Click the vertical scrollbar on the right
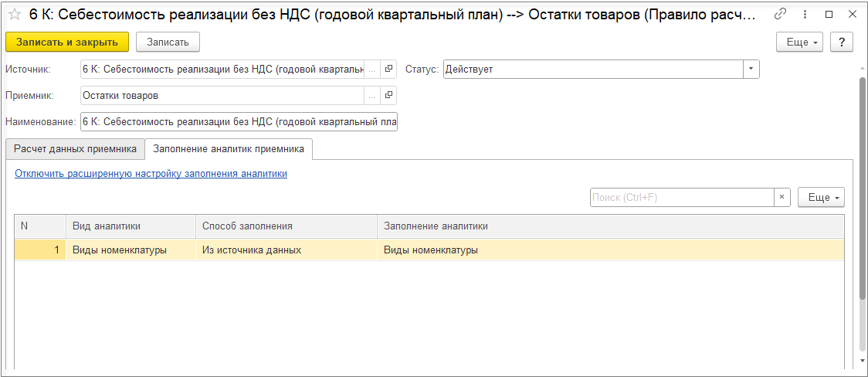The image size is (868, 377). tap(863, 185)
